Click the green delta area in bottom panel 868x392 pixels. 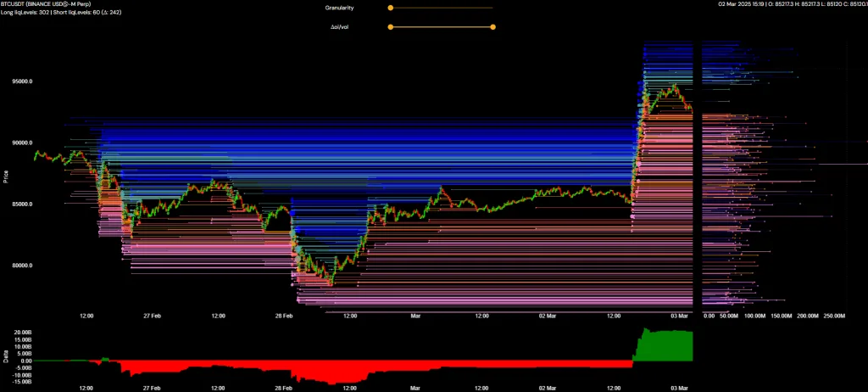pos(665,348)
